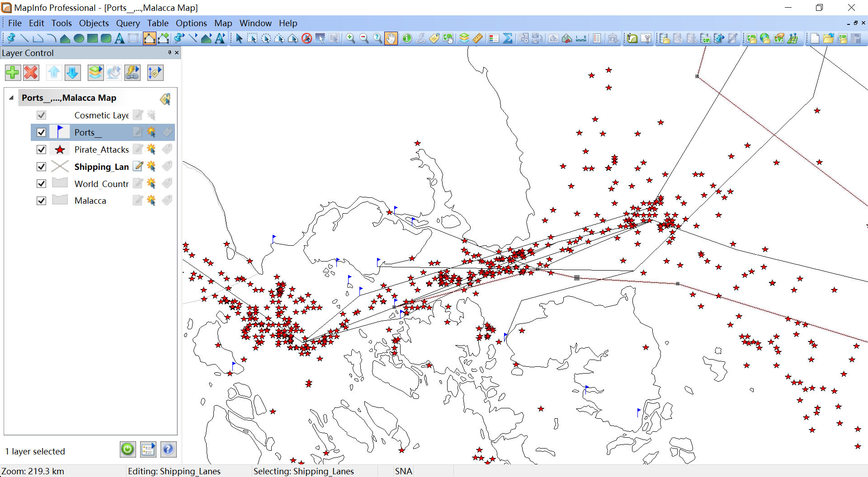868x477 pixels.
Task: Open region style dropdown on drawing toolbar
Action: (207, 38)
